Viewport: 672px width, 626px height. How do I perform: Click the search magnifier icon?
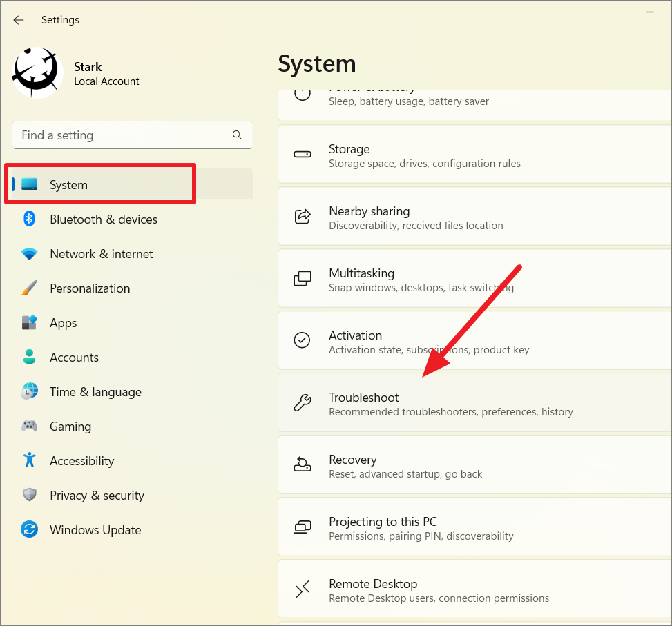[x=237, y=135]
